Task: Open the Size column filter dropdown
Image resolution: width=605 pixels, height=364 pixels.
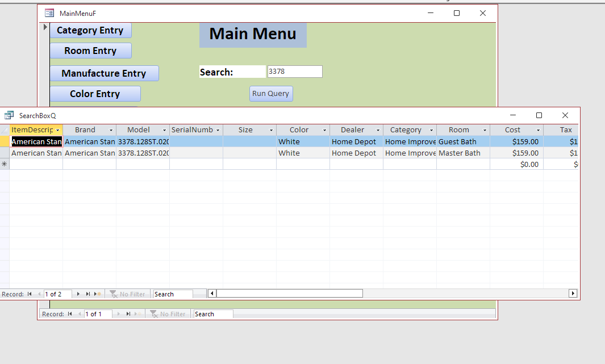Action: pos(271,131)
